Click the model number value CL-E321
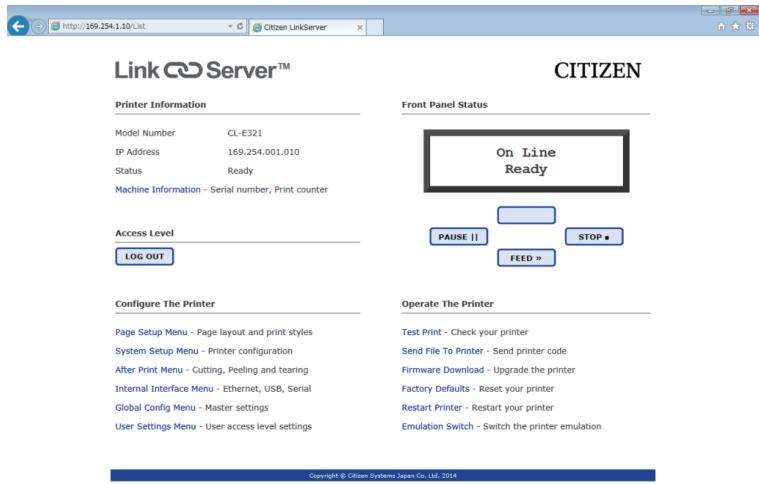The width and height of the screenshot is (759, 484). pos(245,133)
